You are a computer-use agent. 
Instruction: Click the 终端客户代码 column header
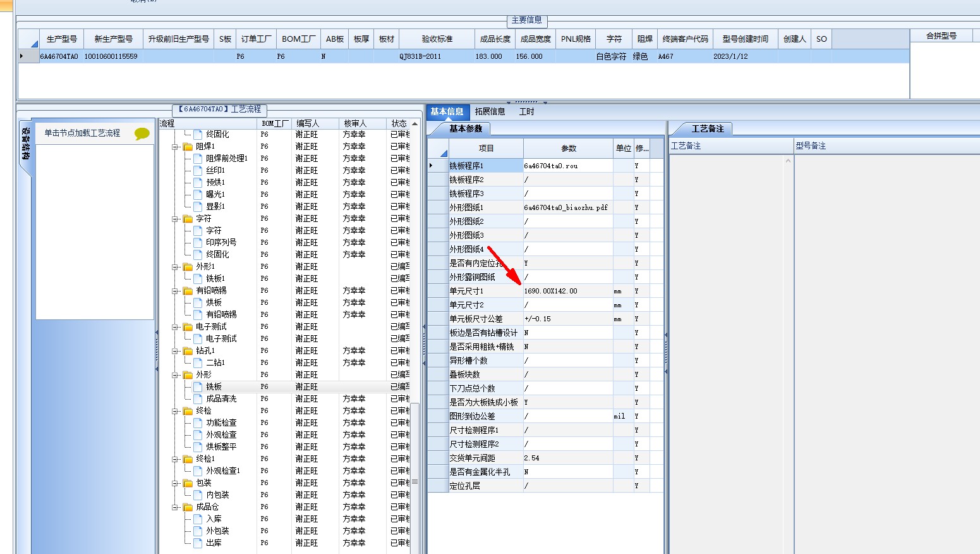point(686,39)
